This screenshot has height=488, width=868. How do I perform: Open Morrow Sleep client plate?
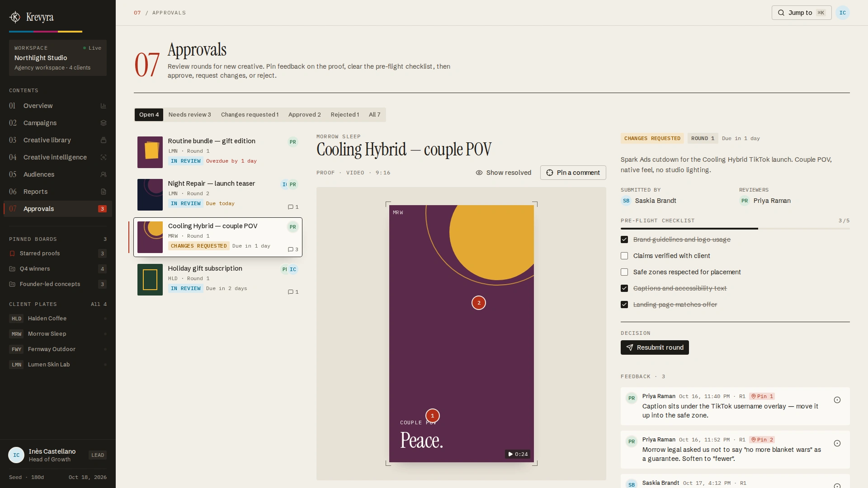[58, 334]
